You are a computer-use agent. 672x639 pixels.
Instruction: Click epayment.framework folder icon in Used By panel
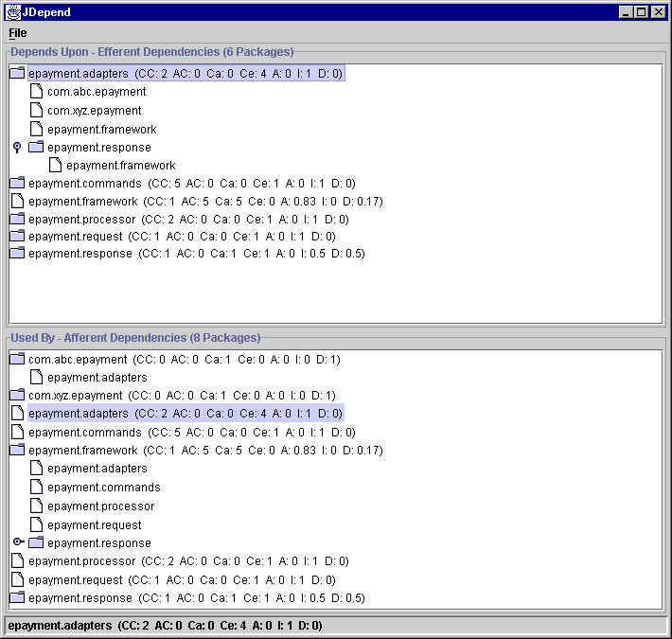pyautogui.click(x=17, y=451)
